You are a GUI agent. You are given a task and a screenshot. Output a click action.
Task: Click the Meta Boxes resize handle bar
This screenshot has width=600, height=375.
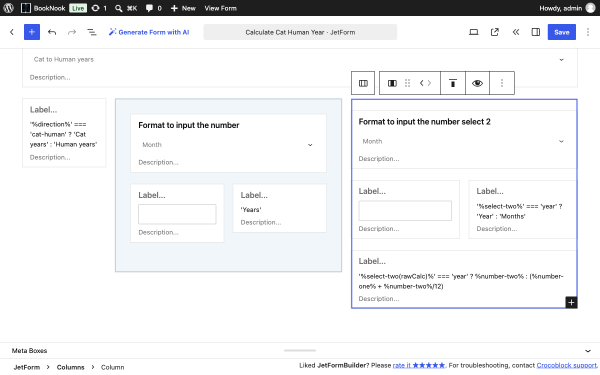point(300,350)
